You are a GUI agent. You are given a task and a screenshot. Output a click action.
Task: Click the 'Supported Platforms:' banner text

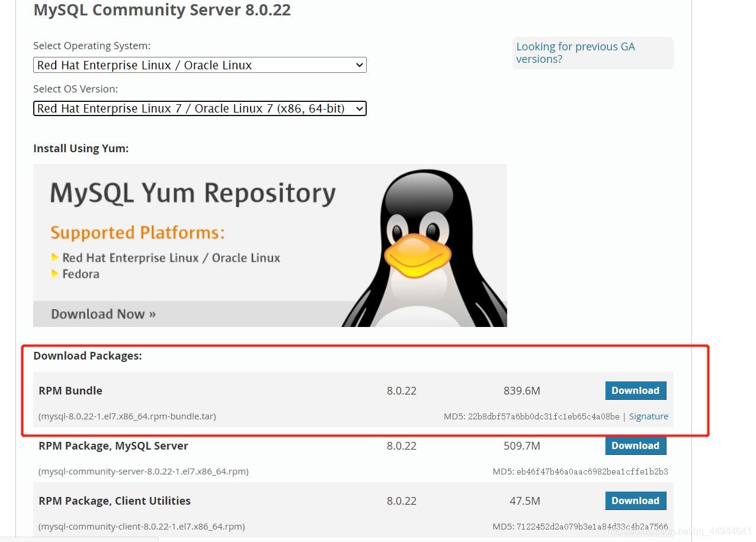(137, 233)
